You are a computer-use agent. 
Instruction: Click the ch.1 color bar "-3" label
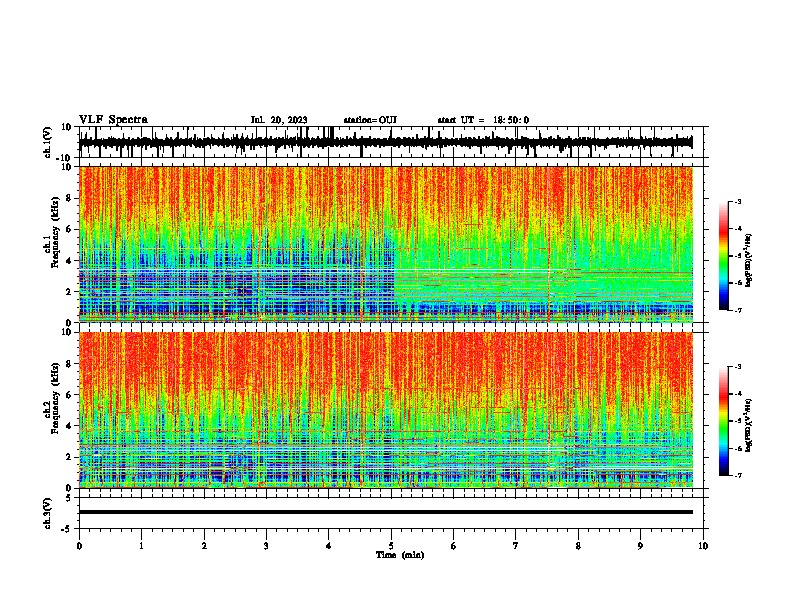[738, 201]
